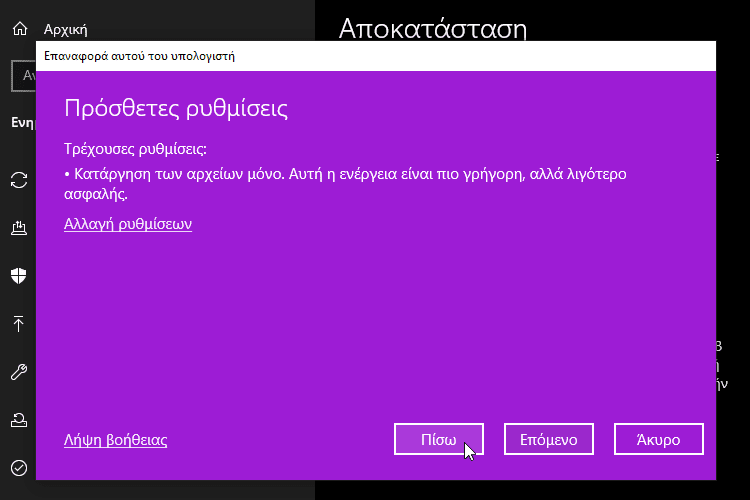Open Troubleshoot via the wrench icon
Viewport: 750px width, 500px height.
(x=18, y=371)
